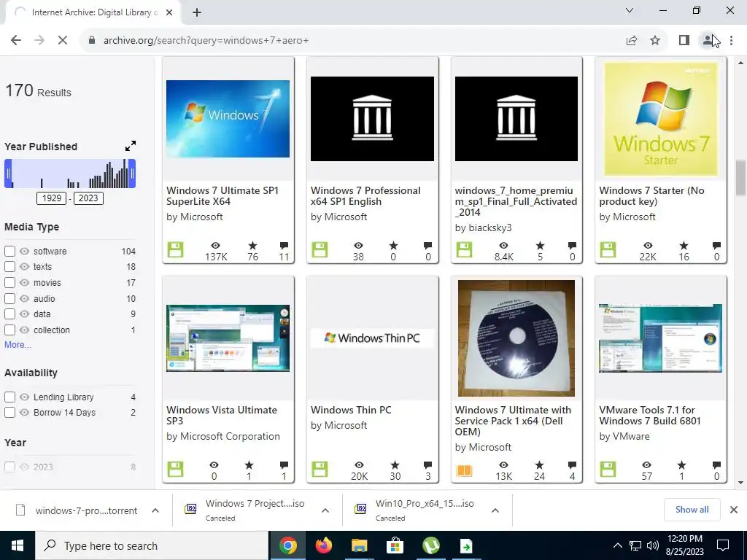Check the data media type filter

point(9,314)
